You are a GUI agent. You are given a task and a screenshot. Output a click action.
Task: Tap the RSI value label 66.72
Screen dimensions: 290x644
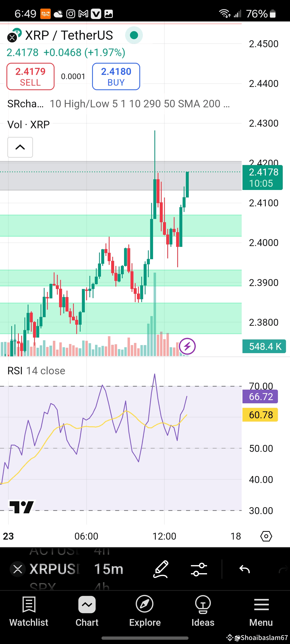coord(260,397)
